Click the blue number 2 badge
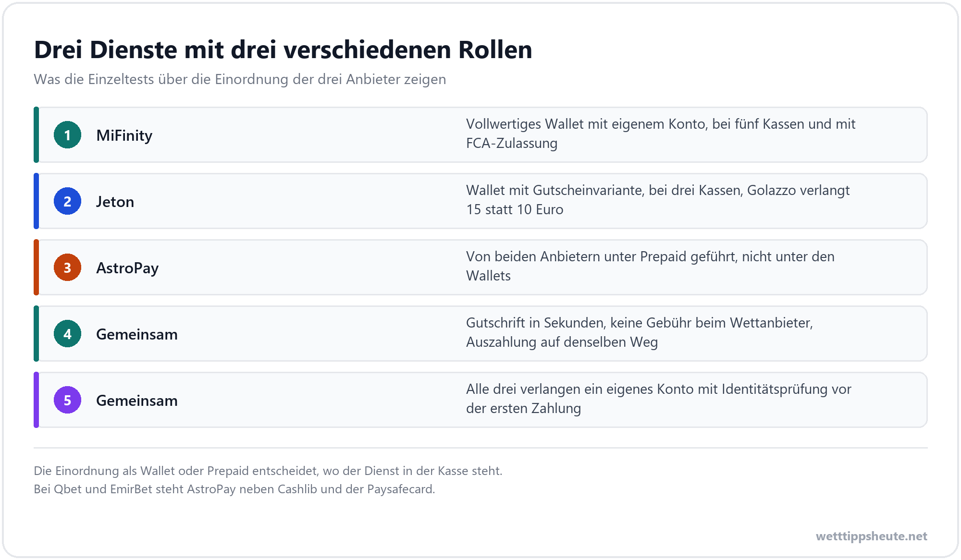 click(x=67, y=201)
